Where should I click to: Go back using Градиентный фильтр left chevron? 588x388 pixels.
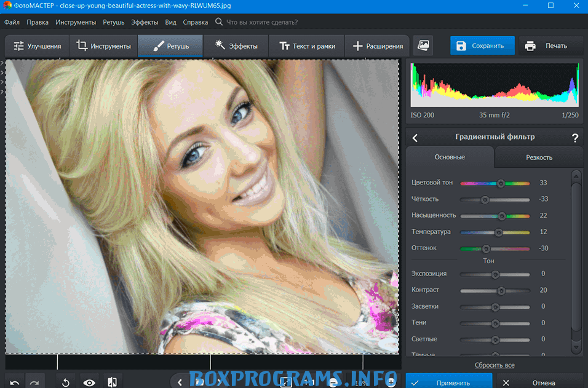coord(415,138)
